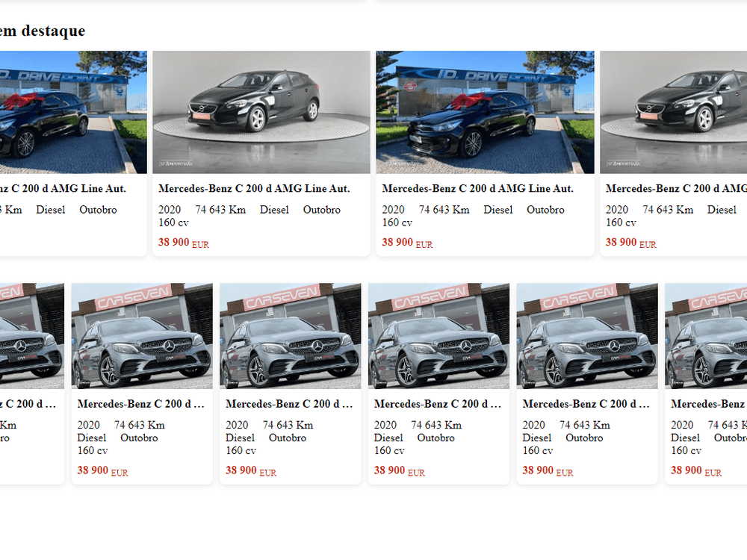The width and height of the screenshot is (747, 560).
Task: Open the Carseven Mercedes photo cut off at left edge
Action: point(32,336)
